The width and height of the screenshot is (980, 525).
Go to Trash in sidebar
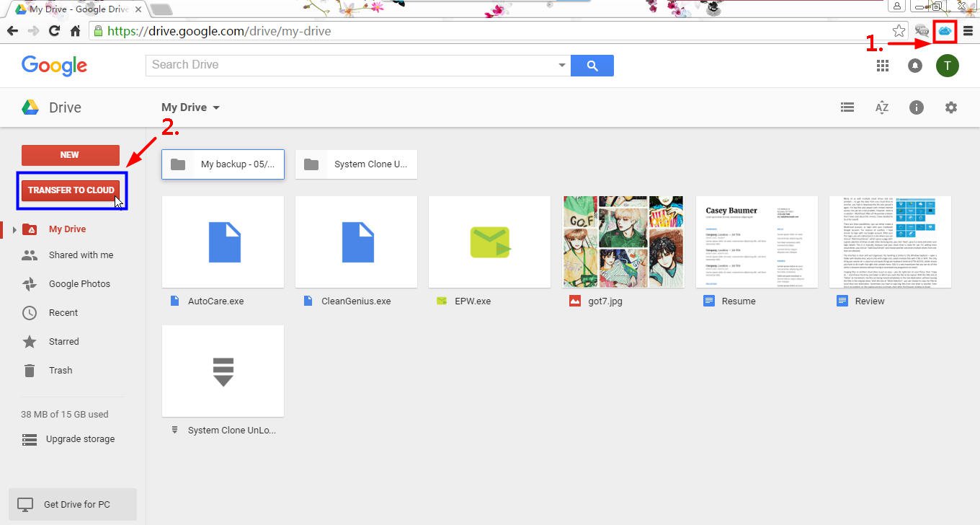coord(61,371)
